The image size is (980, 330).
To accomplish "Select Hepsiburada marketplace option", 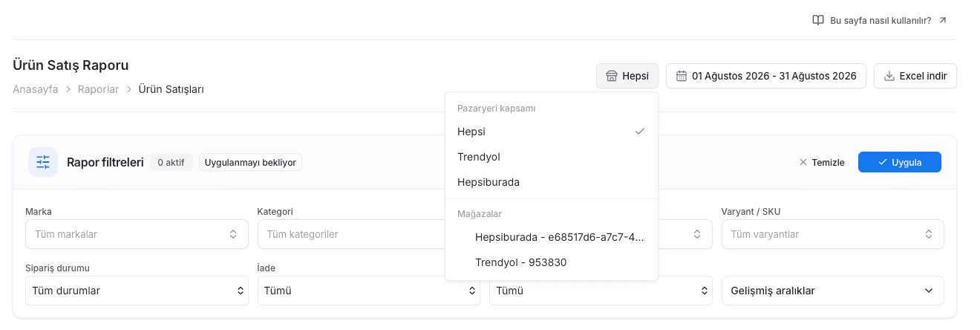I will coord(552,182).
